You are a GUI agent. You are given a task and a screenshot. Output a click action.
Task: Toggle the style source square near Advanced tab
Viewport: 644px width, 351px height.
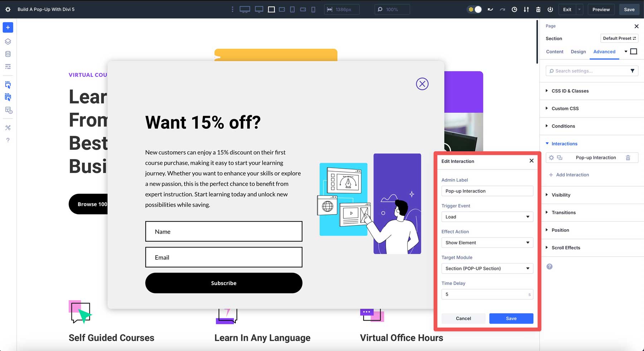633,51
